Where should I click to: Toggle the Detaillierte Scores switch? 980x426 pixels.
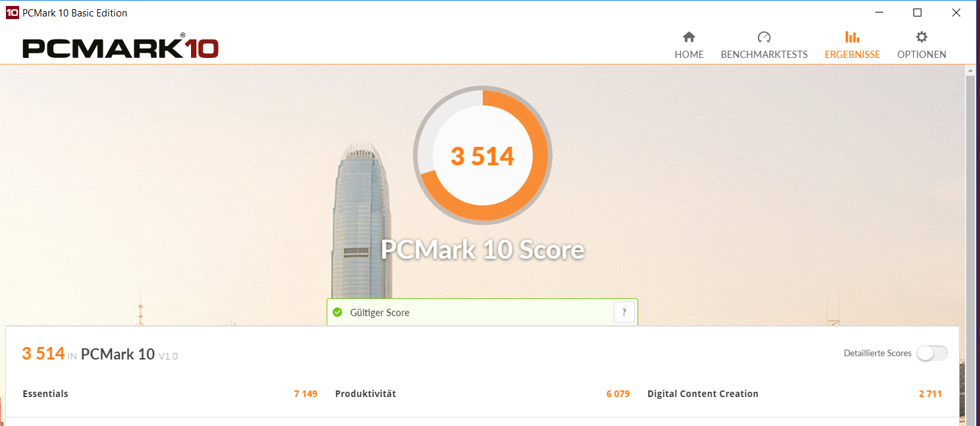click(x=933, y=354)
